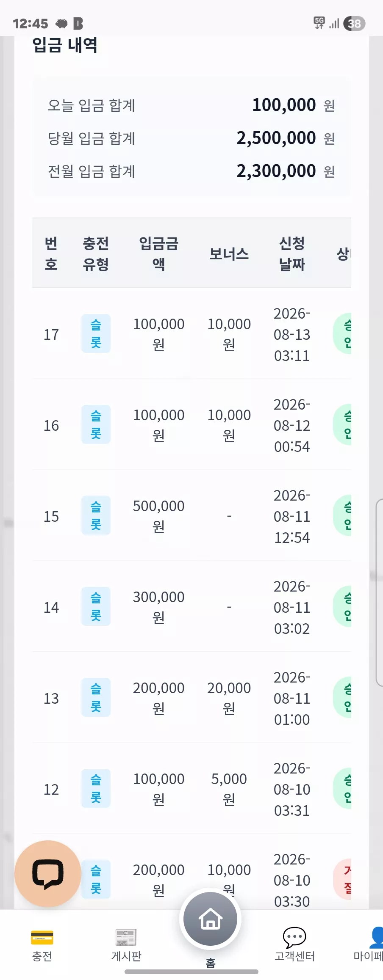The height and width of the screenshot is (980, 383).
Task: Click the 입금금액 column header
Action: click(159, 253)
